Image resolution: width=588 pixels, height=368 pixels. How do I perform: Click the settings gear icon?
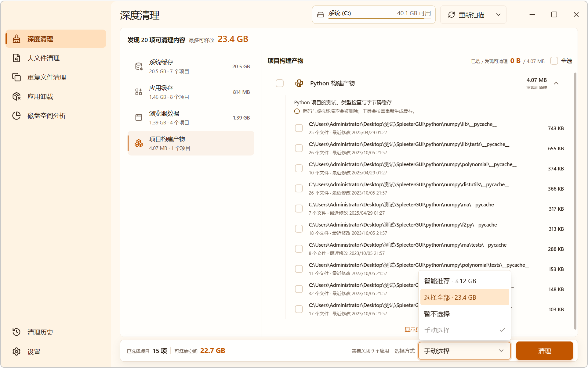(x=16, y=352)
